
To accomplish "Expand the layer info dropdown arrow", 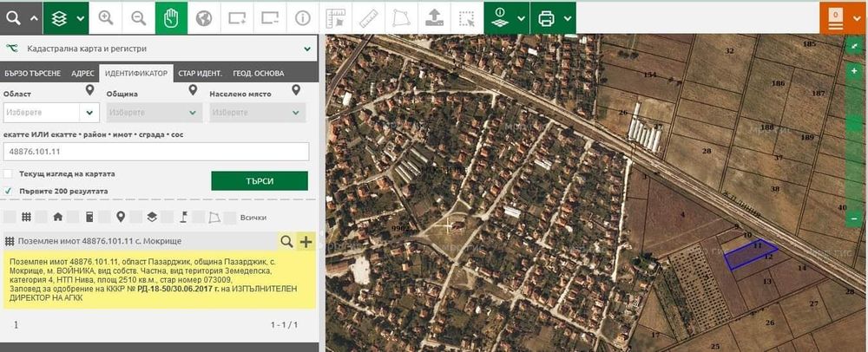I will pos(522,18).
